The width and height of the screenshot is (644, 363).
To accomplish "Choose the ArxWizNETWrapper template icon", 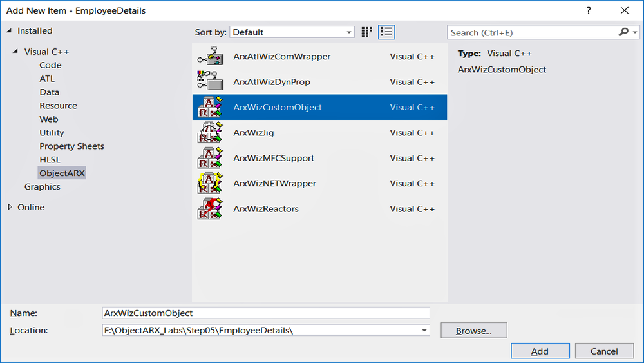I will point(210,183).
